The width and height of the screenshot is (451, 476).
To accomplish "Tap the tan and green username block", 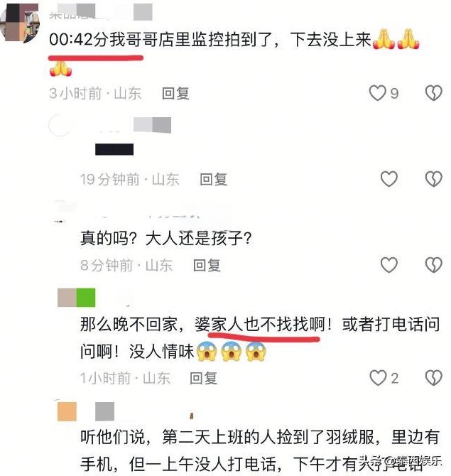I will pos(76,298).
